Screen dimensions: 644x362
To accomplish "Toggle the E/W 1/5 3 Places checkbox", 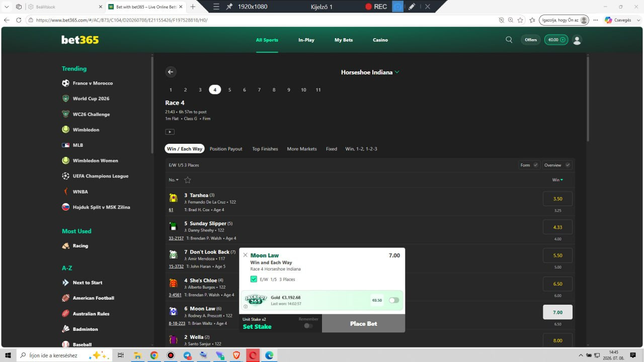I will point(254,279).
